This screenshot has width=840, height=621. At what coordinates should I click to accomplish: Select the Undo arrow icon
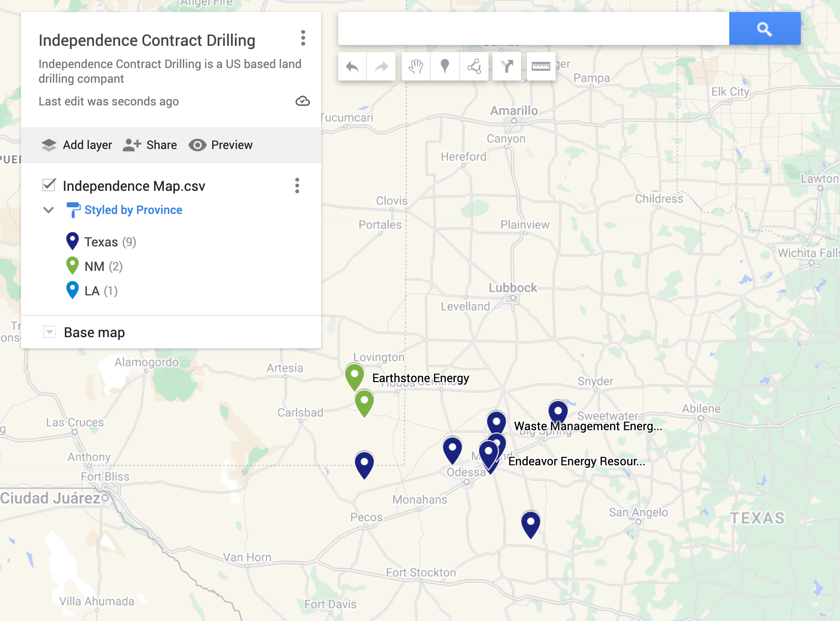[x=351, y=66]
